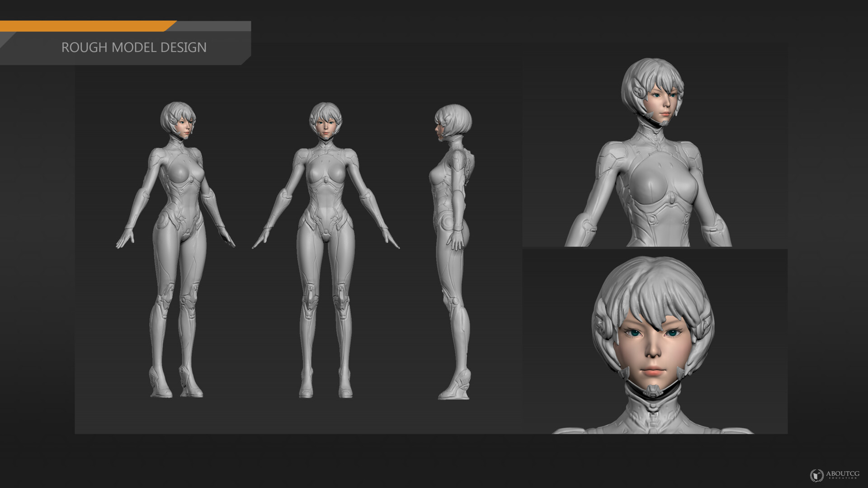Click the collar neck piece in face close-up
Screen dimensions: 868x488
tap(653, 407)
